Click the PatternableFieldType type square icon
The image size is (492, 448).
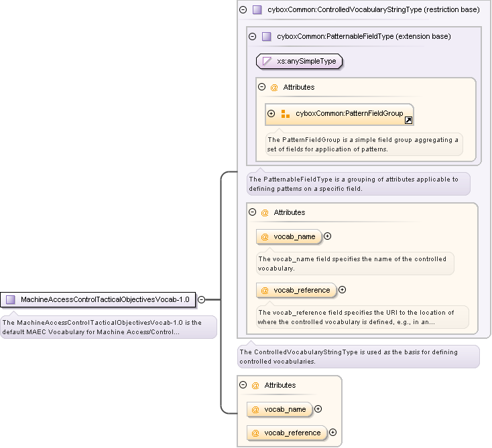click(x=266, y=36)
